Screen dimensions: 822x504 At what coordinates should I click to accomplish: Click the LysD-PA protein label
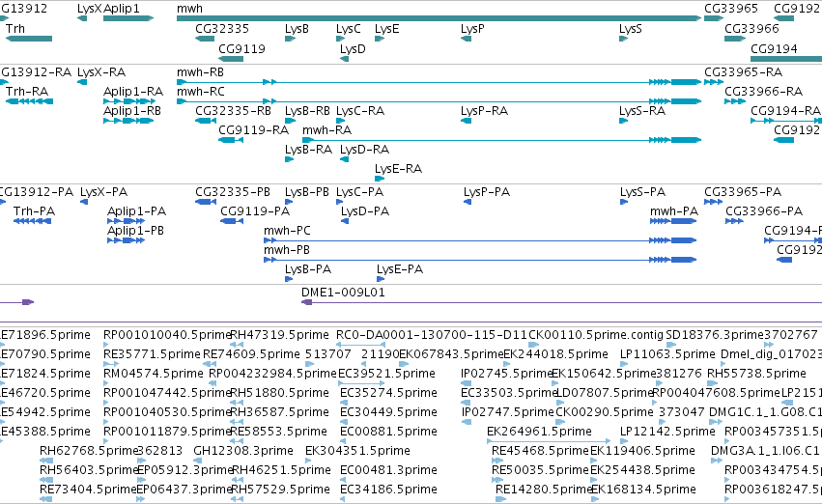(365, 211)
